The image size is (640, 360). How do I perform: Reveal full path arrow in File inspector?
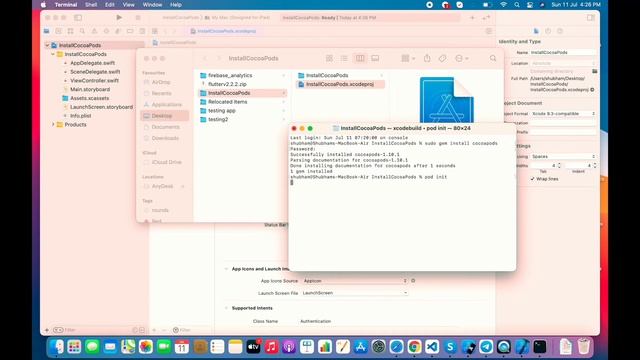[592, 90]
